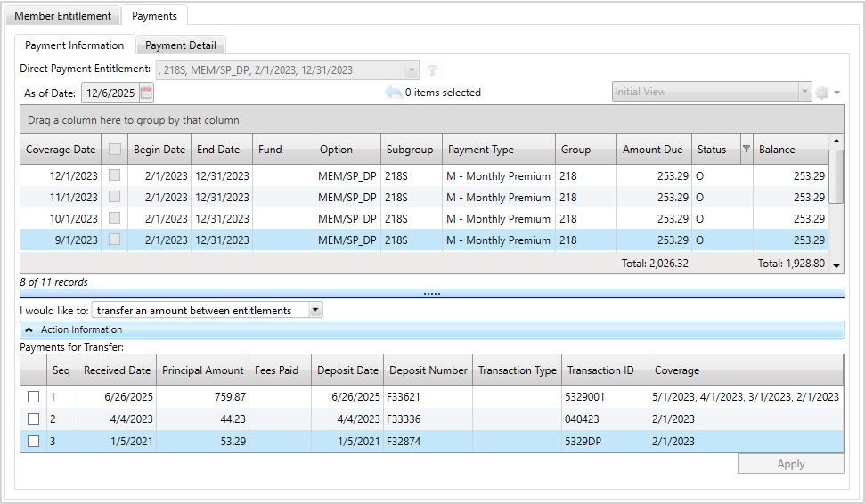Select the checkbox for payment Seq 1

33,397
